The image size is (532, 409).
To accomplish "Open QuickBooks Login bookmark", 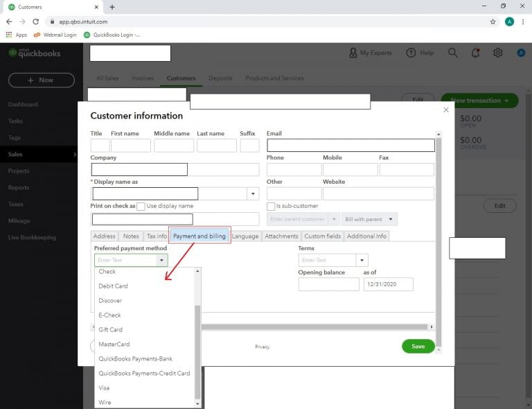I will tap(112, 35).
